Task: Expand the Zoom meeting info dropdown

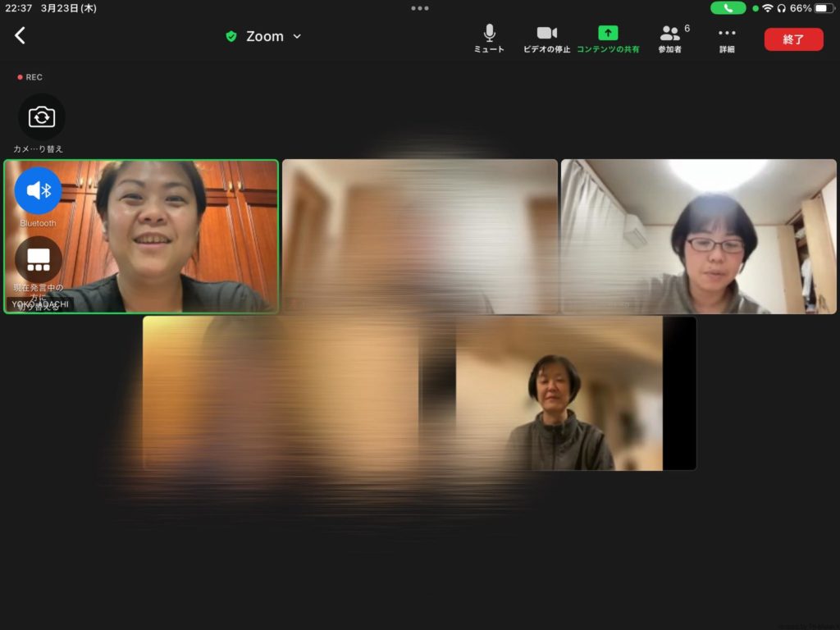Action: click(297, 37)
